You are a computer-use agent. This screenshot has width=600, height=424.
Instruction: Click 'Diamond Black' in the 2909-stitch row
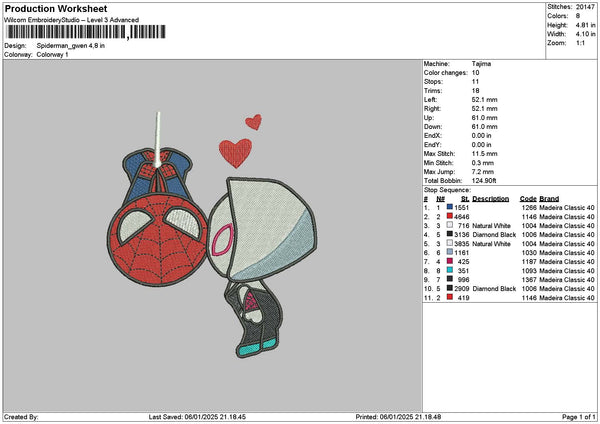pos(494,289)
